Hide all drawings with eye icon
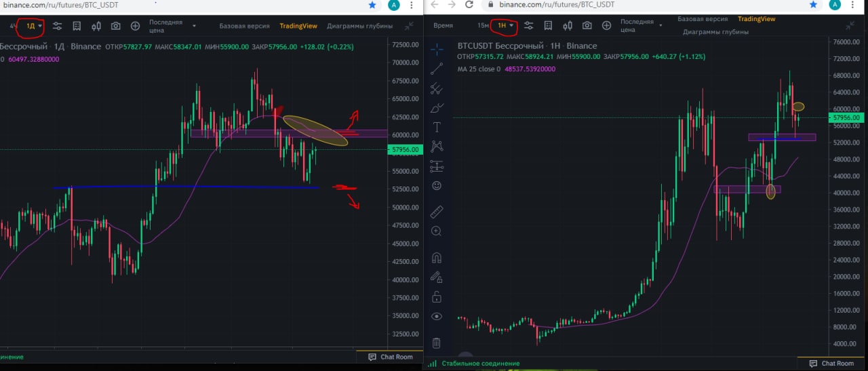The width and height of the screenshot is (868, 371). click(x=437, y=316)
